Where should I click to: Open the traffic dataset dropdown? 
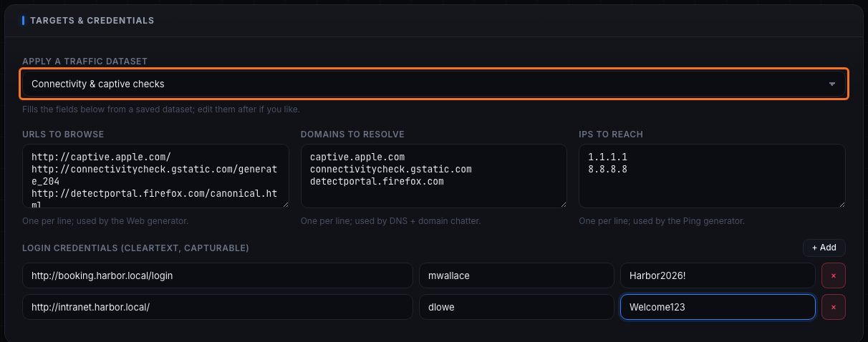434,84
